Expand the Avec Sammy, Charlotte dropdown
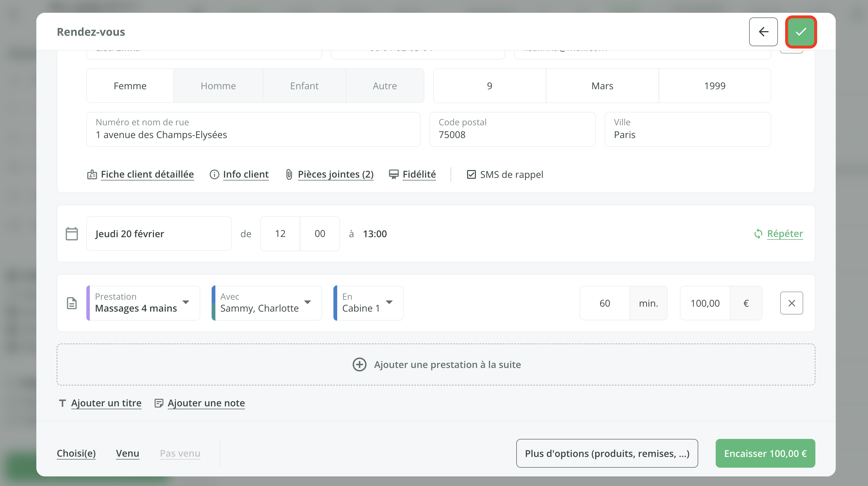868x486 pixels. point(266,303)
